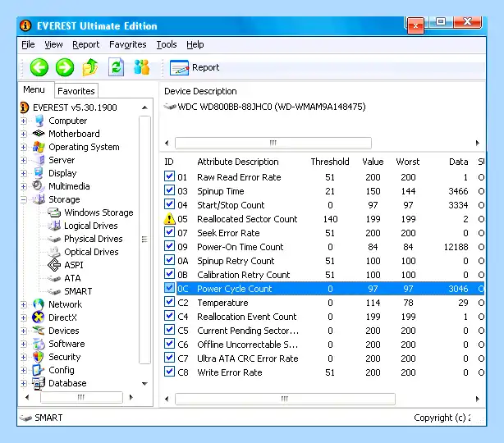
Task: Click the Computer icon in tree
Action: [39, 121]
